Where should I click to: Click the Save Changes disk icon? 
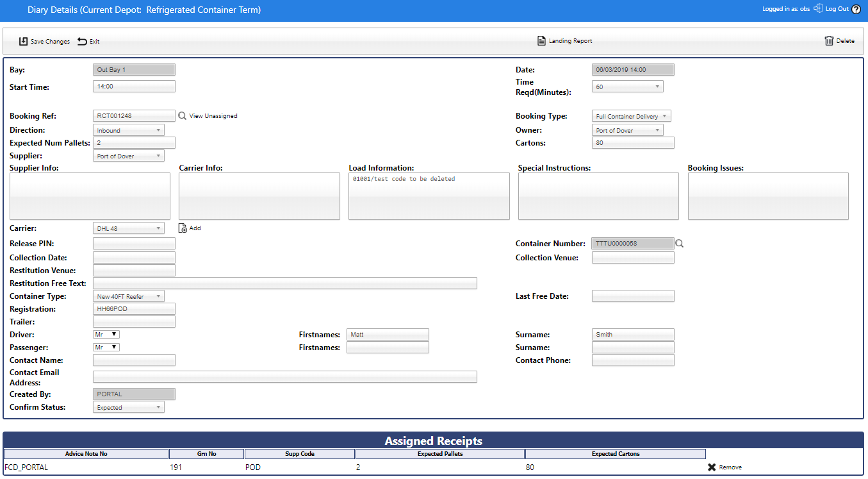[24, 41]
